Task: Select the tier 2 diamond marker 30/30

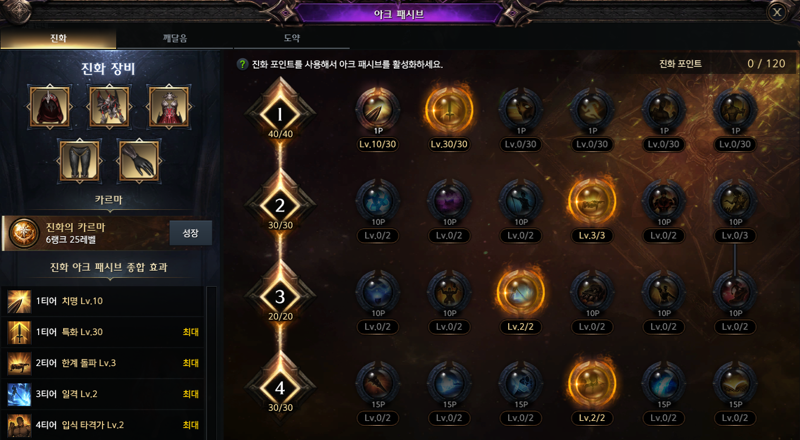Action: point(280,205)
